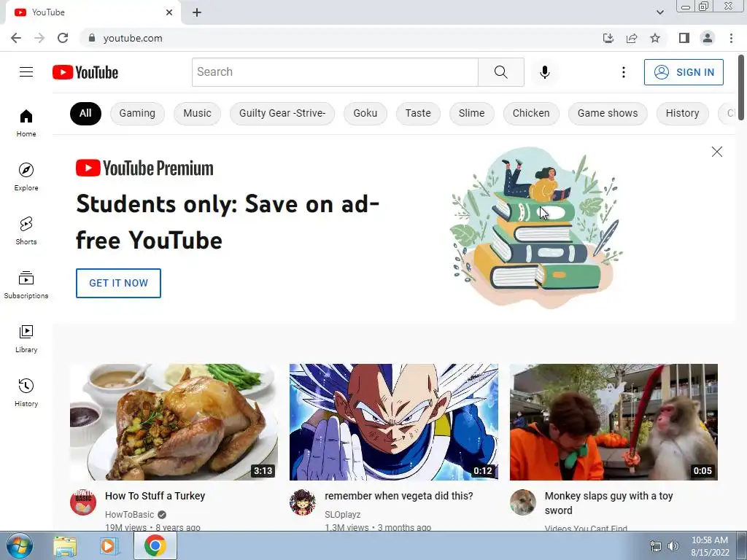Click title Monkey slaps guy with a toy sword
The height and width of the screenshot is (560, 747).
point(608,503)
